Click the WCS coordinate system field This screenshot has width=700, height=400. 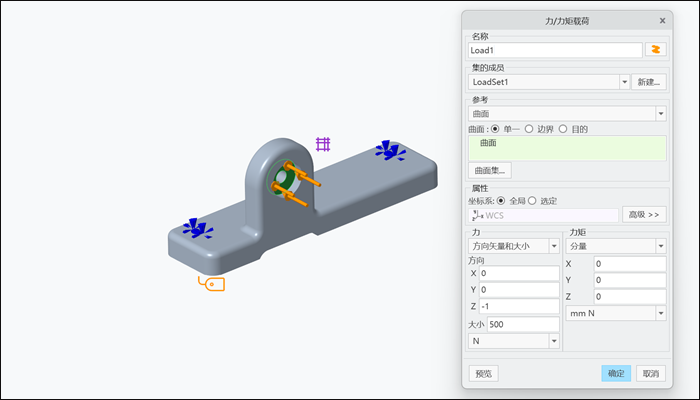543,215
